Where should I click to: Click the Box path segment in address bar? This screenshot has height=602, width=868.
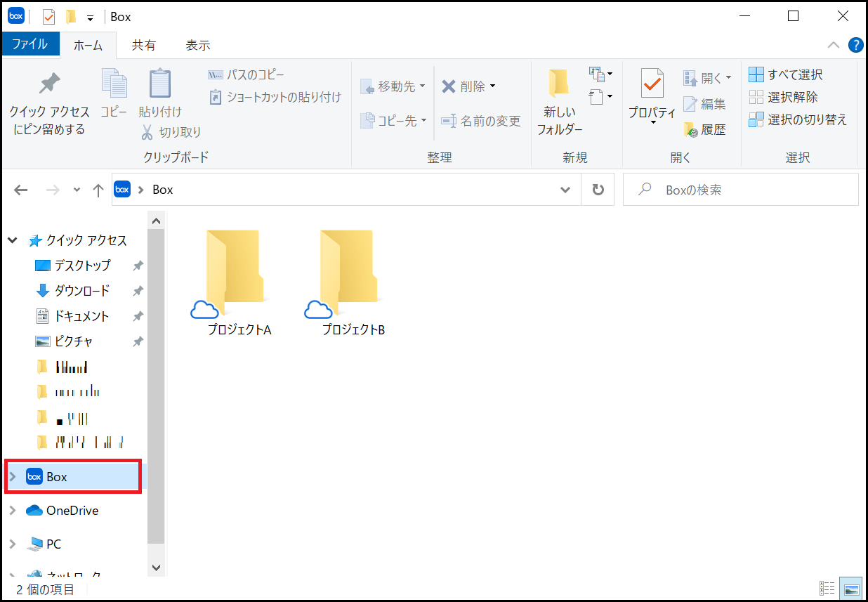(162, 190)
